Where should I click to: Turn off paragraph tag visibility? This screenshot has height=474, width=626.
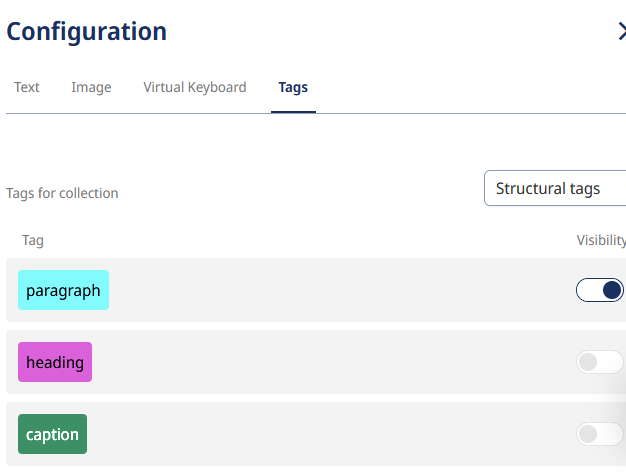click(x=600, y=290)
